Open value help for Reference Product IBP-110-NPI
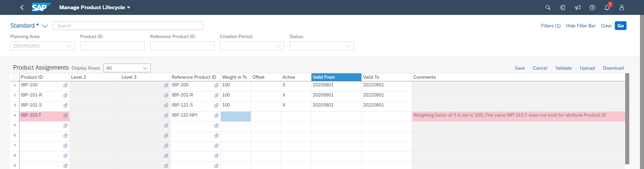Image resolution: width=644 pixels, height=169 pixels. tap(216, 115)
